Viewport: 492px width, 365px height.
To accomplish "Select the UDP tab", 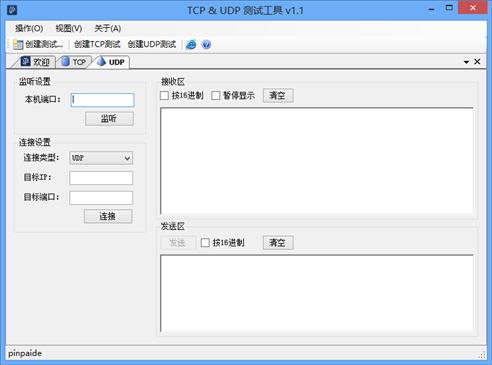I will tap(112, 62).
